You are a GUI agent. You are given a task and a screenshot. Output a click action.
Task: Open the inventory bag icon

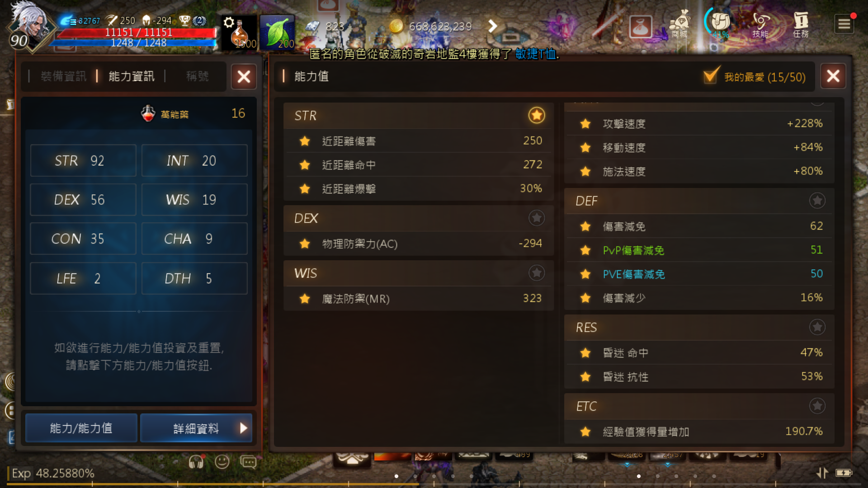(x=641, y=27)
